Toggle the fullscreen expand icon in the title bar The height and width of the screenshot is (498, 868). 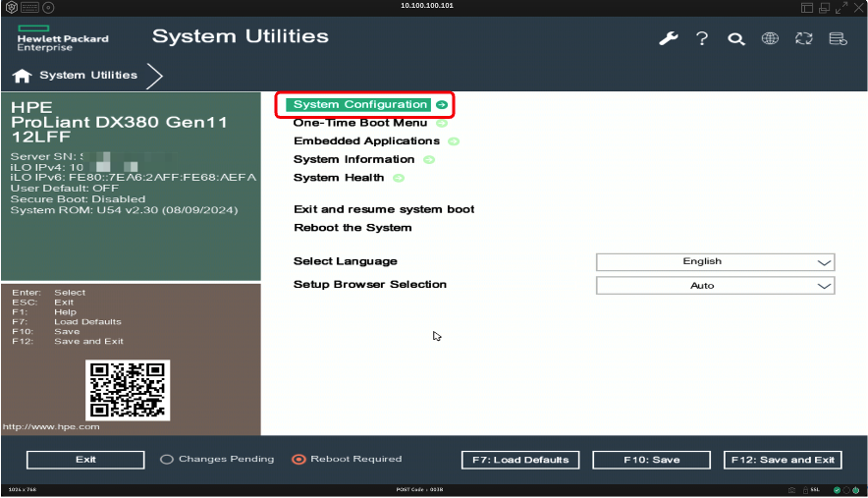point(841,7)
